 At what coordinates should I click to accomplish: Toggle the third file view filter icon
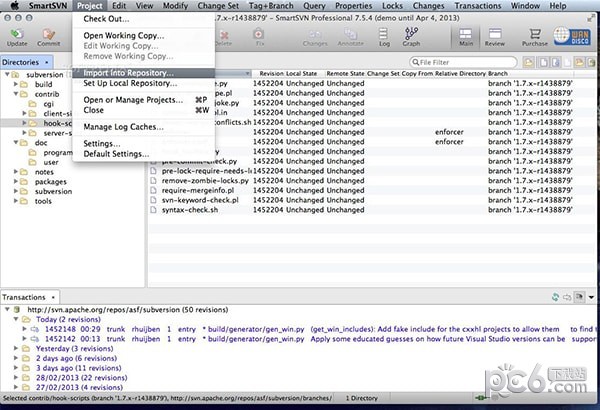(x=556, y=62)
